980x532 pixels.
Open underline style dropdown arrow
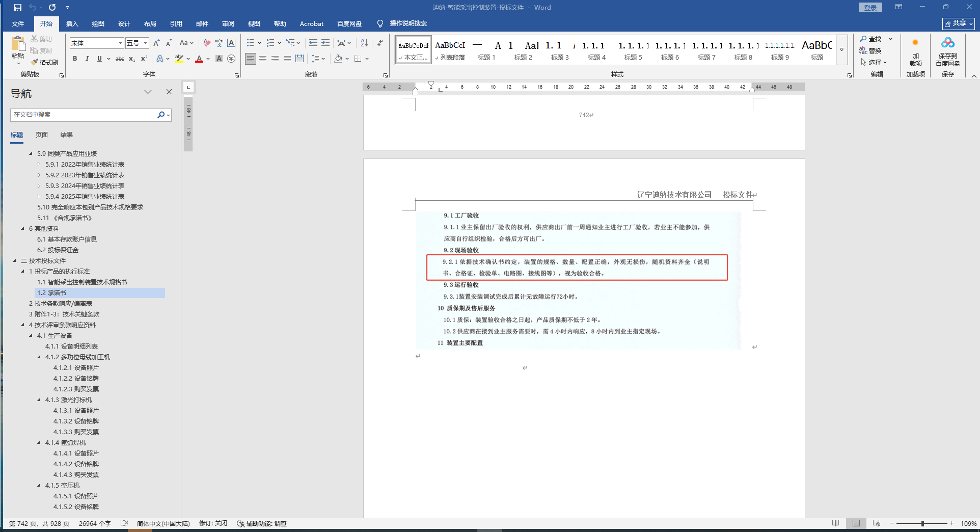click(108, 59)
